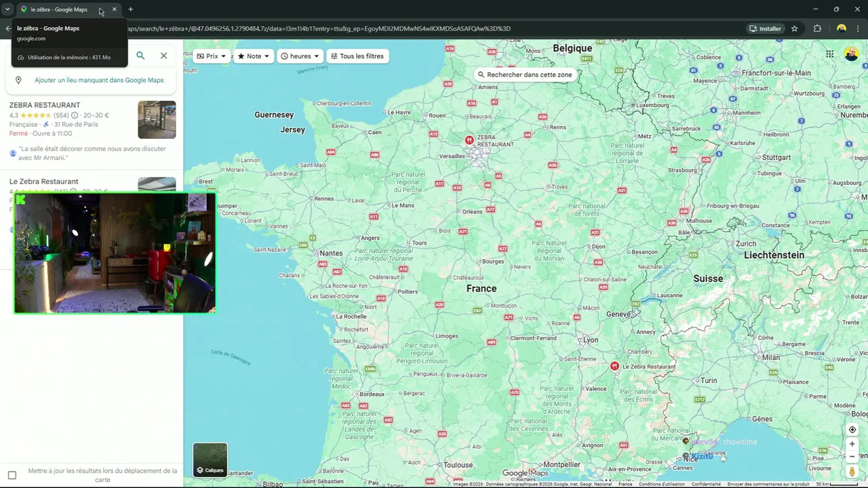Click the 'France' country label
Screen dimensions: 868x488
coord(481,289)
